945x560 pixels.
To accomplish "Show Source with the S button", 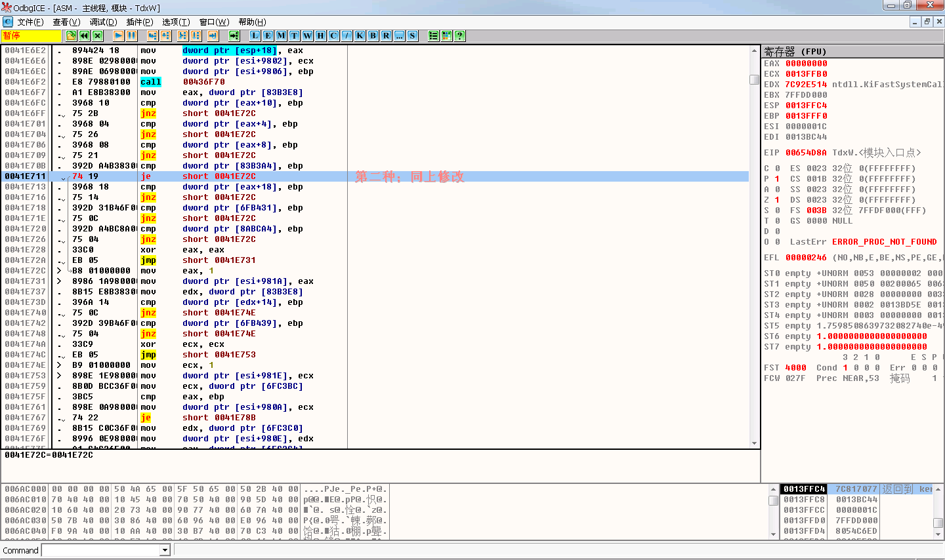I will coord(413,35).
